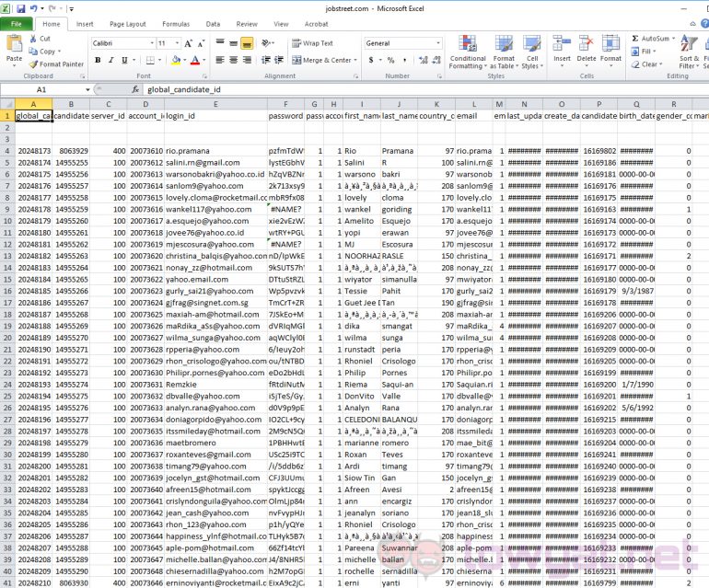
Task: Switch to the Page Layout tab
Action: pyautogui.click(x=127, y=24)
